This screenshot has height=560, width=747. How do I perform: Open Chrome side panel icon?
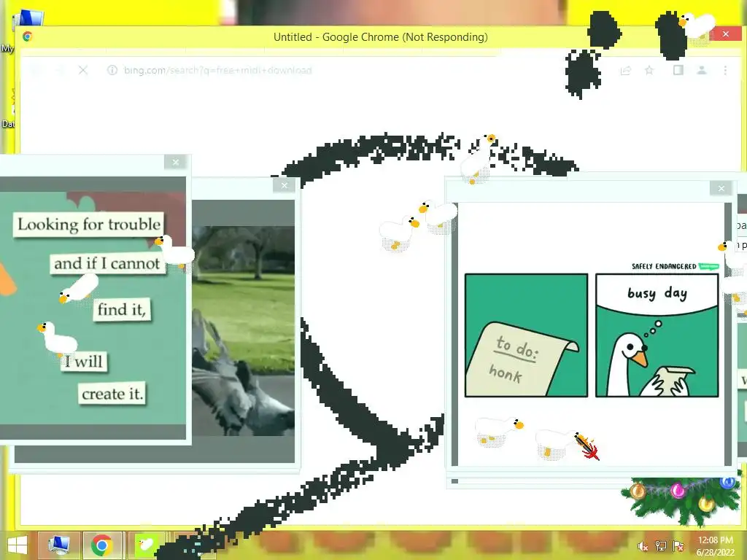(x=678, y=71)
